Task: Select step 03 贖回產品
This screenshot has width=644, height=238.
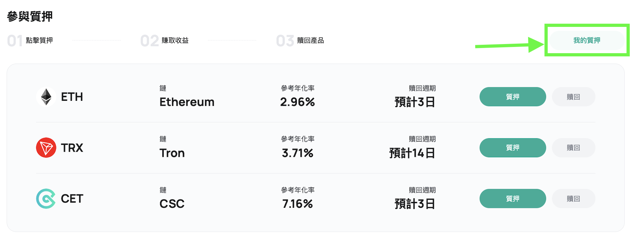Action: (300, 40)
